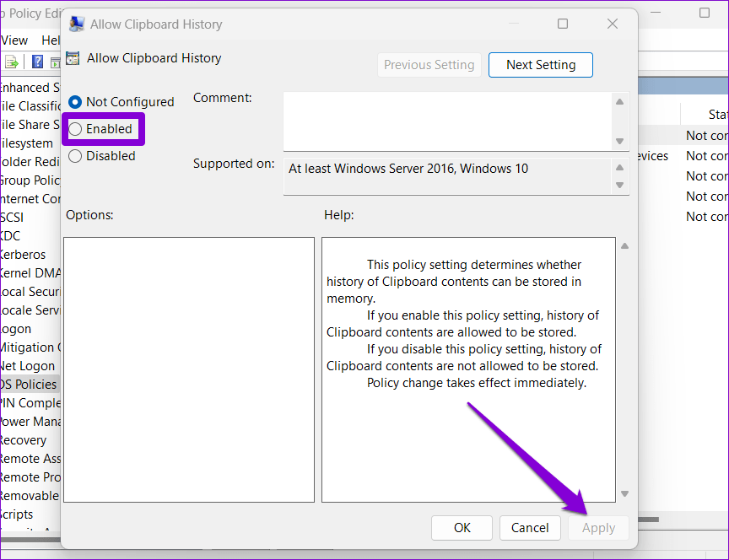Click the Export List toolbar icon

coord(10,62)
